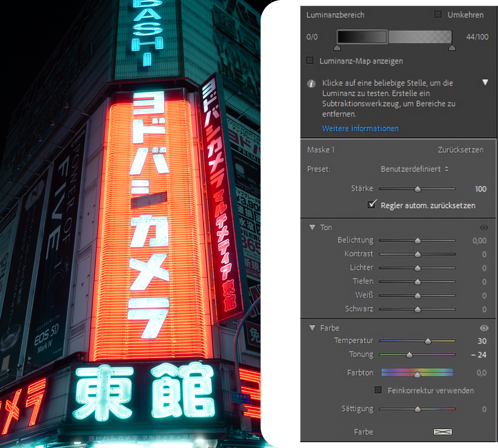Click the Tonung slider handle
Image resolution: width=498 pixels, height=448 pixels.
[409, 355]
